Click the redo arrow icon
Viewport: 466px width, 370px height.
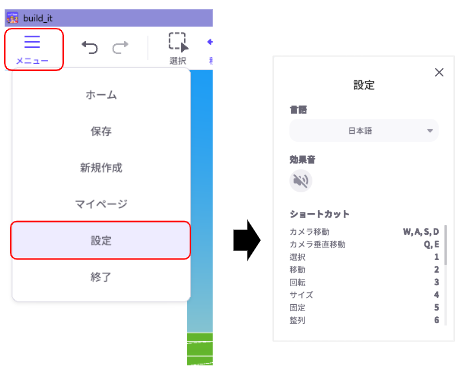click(x=120, y=47)
